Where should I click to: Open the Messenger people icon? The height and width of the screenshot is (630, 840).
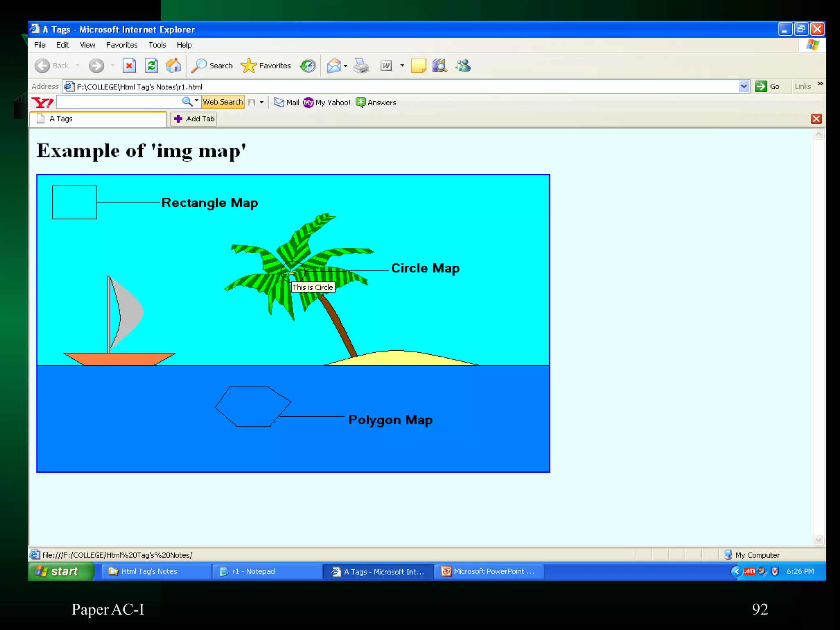pos(463,66)
